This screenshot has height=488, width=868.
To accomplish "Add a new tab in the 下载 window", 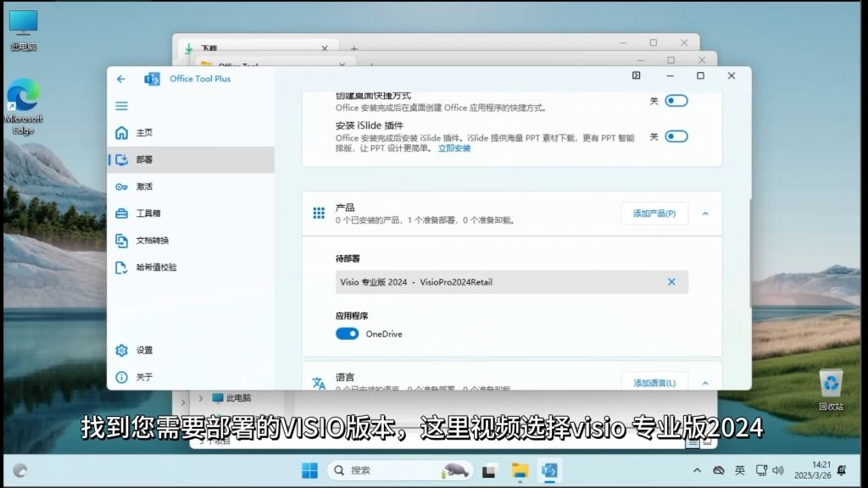I will coord(354,48).
